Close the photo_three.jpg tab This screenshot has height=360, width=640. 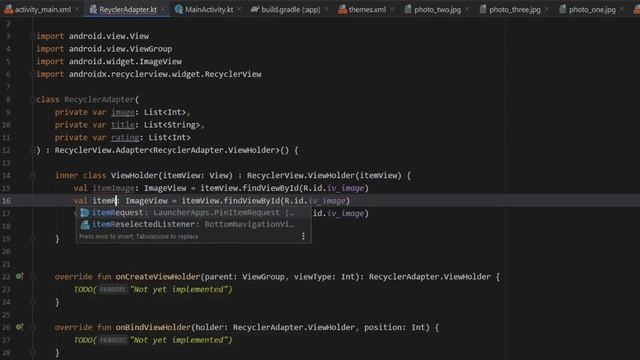pos(547,9)
